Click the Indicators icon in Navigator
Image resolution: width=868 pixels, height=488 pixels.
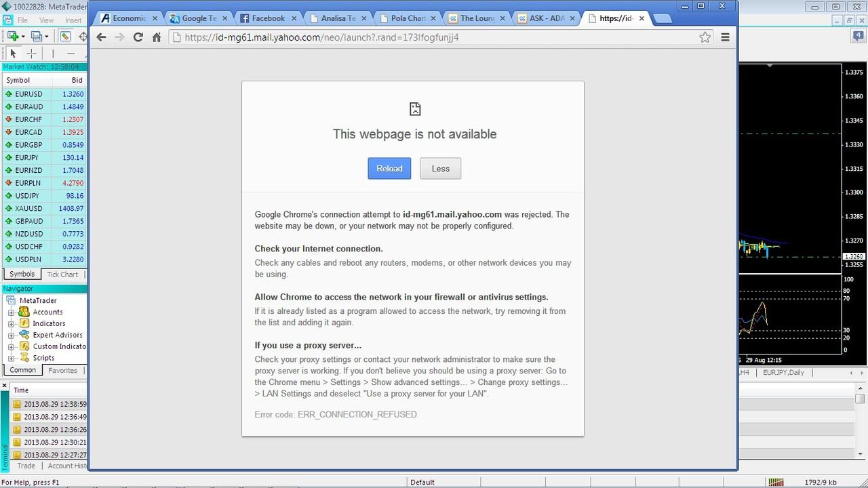click(x=24, y=323)
